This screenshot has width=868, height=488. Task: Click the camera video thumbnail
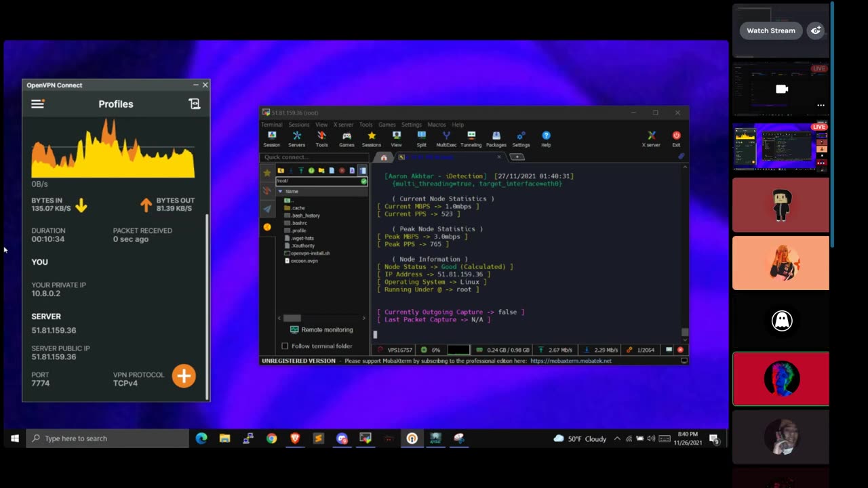point(781,89)
